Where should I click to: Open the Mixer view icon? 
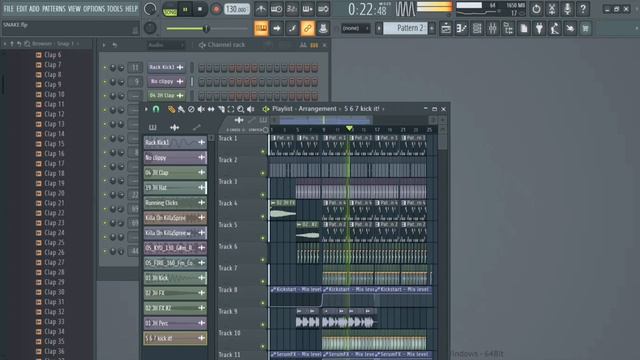(x=493, y=29)
